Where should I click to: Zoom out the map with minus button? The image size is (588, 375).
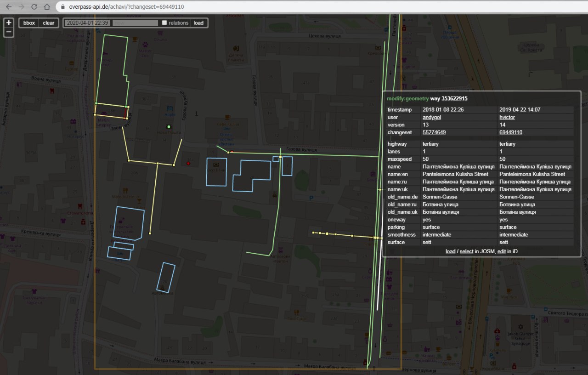coord(9,32)
